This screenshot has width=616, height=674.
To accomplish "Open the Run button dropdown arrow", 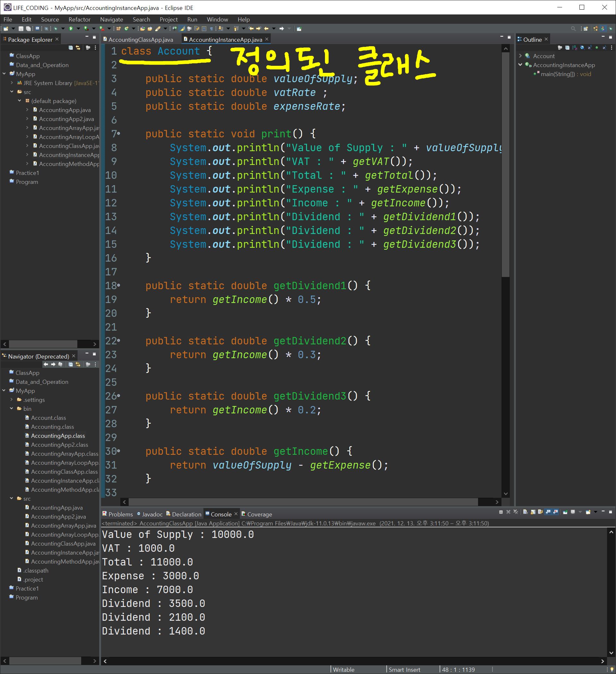I will click(78, 29).
